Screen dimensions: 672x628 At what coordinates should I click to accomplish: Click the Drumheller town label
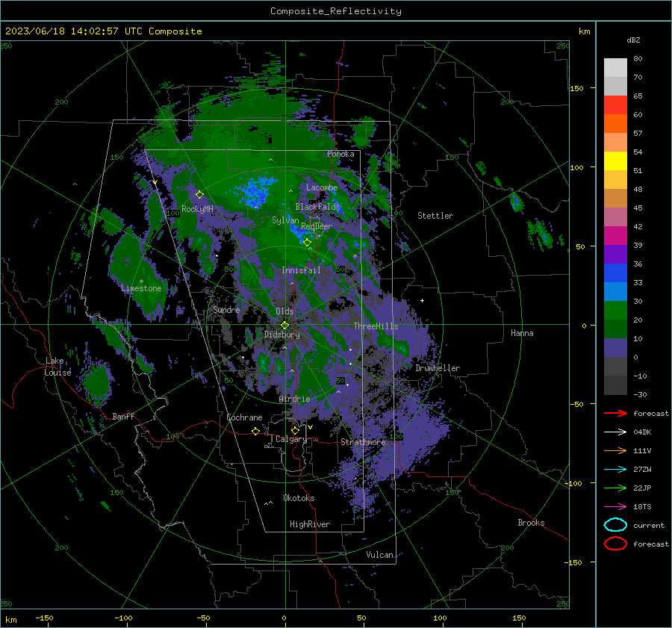(438, 368)
